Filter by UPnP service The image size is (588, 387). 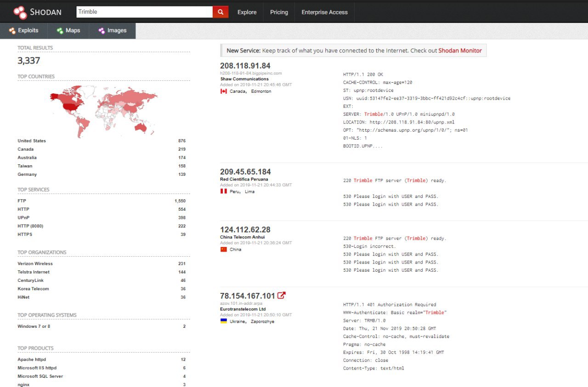coord(23,218)
